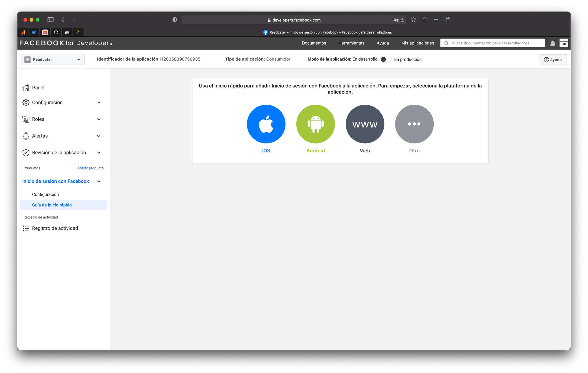Image resolution: width=588 pixels, height=373 pixels.
Task: Open a new tab
Action: coord(436,20)
